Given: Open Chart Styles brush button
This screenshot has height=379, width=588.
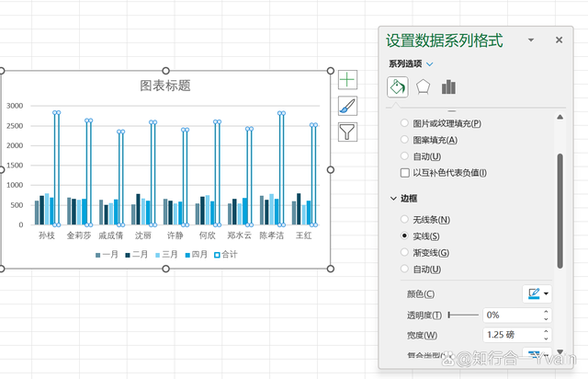Looking at the screenshot, I should 347,106.
